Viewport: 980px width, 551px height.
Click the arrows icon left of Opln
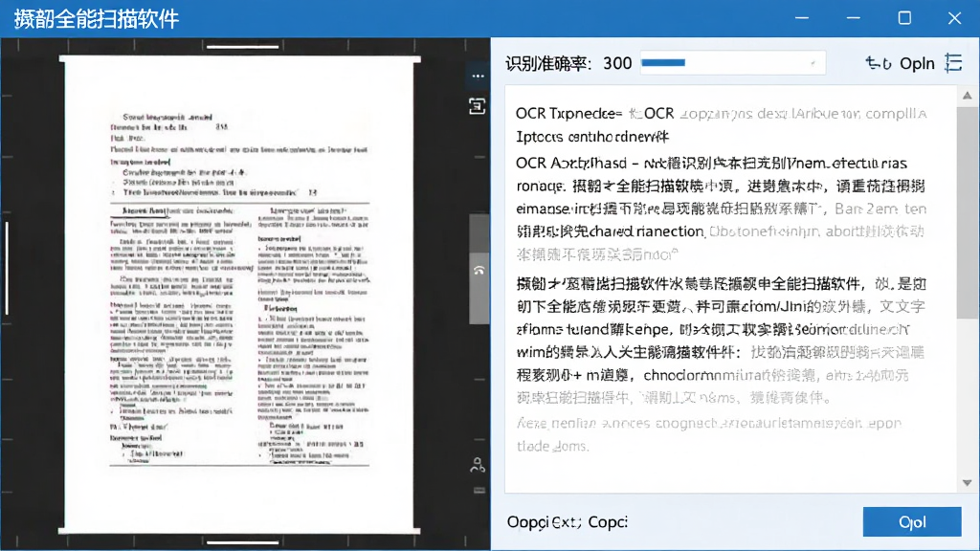(879, 63)
